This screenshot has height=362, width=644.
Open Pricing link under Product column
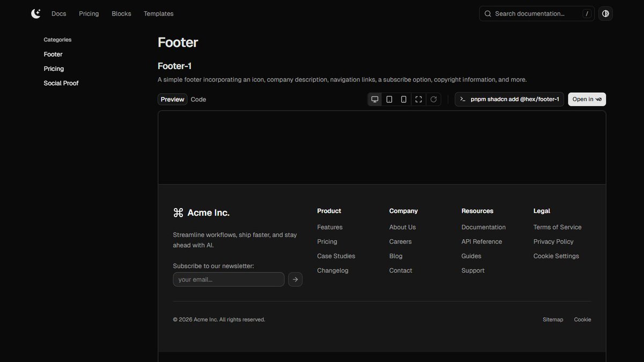pyautogui.click(x=327, y=242)
